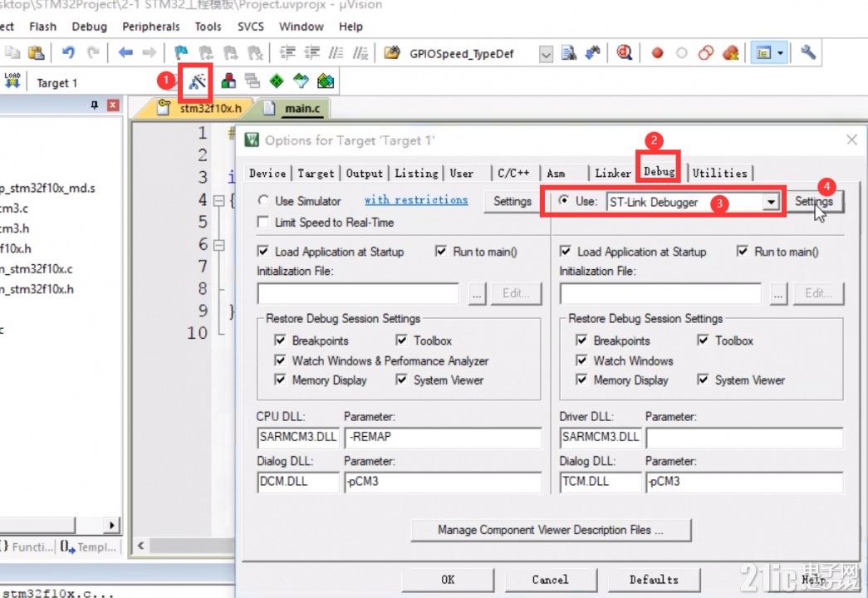868x598 pixels.
Task: Select p_stm32f10x_md.s in the project tree
Action: click(x=47, y=189)
